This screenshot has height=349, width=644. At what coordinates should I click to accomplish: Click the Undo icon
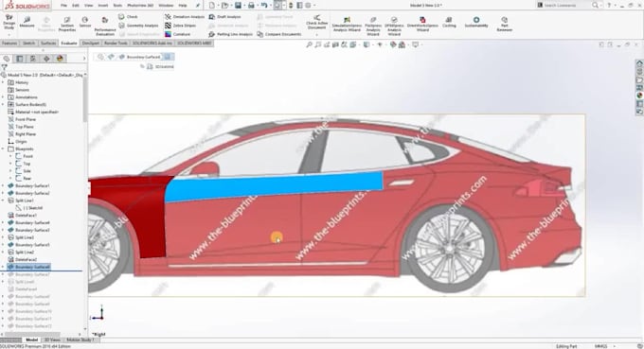pos(264,6)
